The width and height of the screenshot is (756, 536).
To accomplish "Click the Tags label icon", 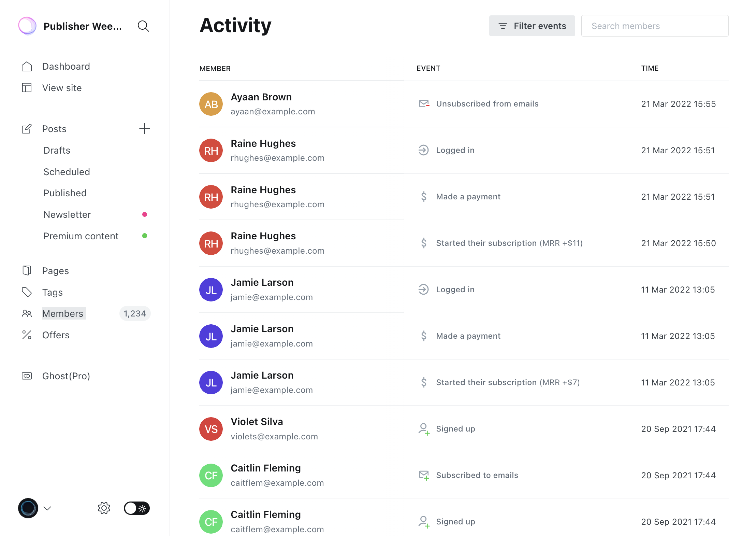I will 27,292.
